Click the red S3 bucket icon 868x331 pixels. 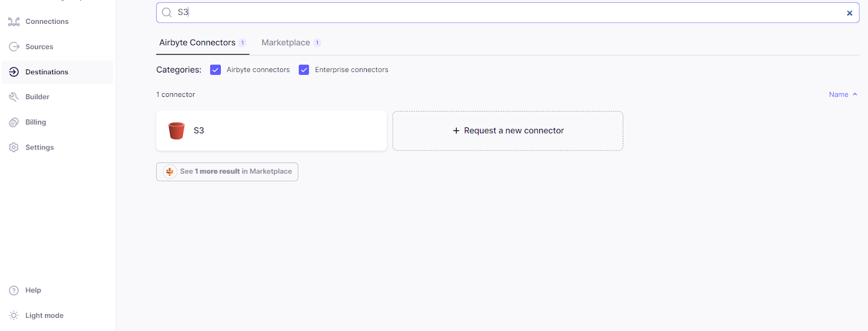click(176, 131)
